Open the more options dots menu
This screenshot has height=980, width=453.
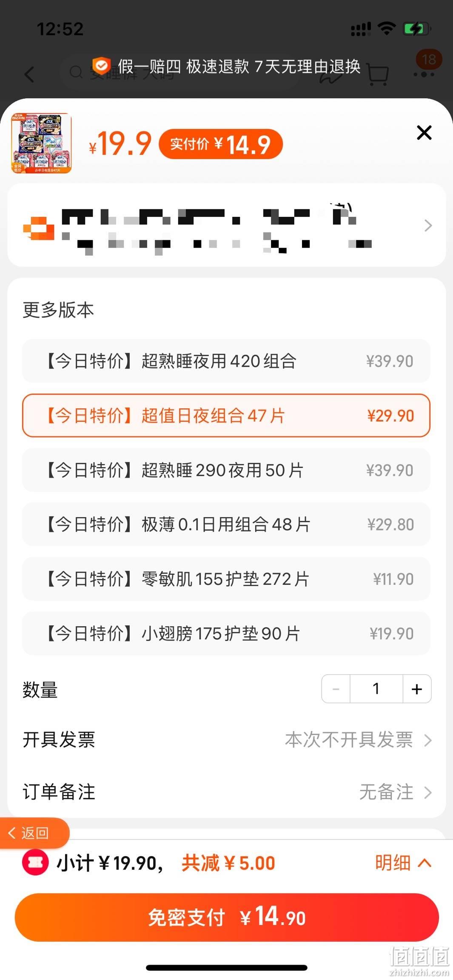click(424, 74)
